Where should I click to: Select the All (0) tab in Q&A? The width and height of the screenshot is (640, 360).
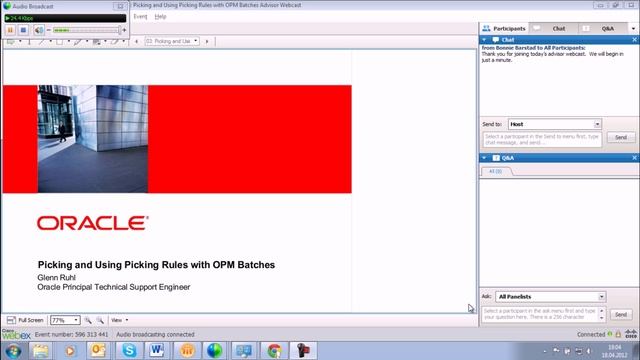point(496,171)
